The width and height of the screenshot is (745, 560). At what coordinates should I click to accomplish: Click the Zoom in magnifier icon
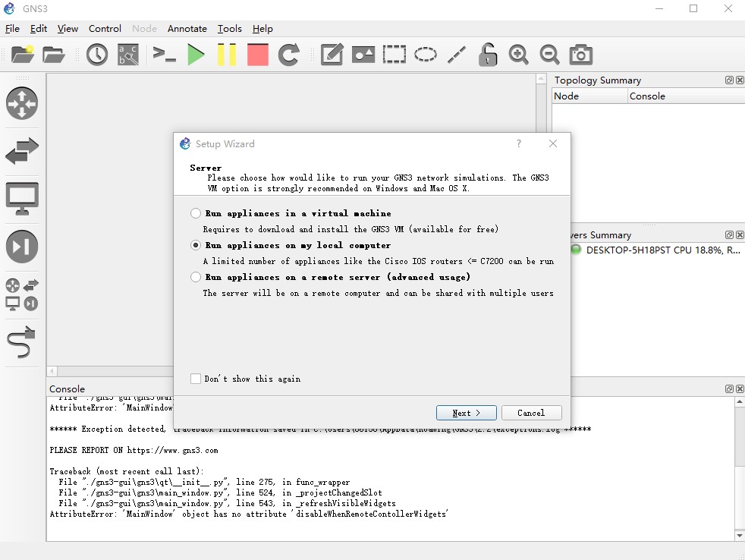(518, 55)
